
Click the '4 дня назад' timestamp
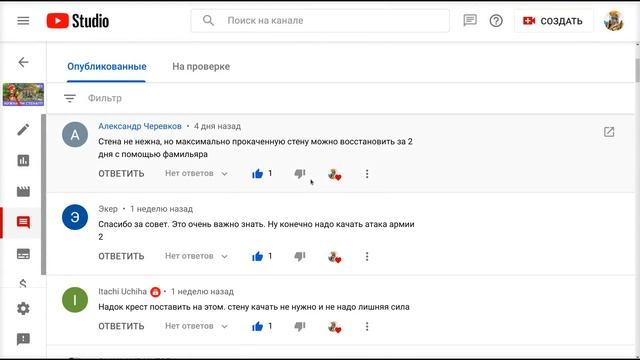(x=217, y=126)
